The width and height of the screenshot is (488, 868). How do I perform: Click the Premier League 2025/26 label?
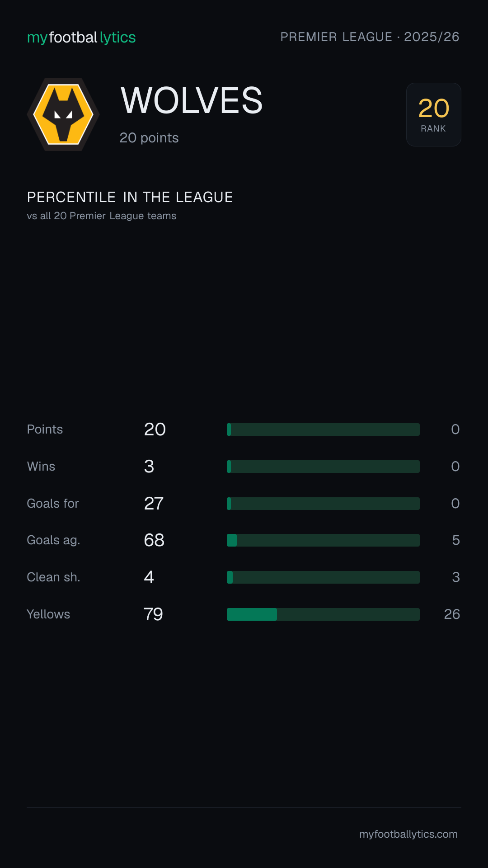370,37
